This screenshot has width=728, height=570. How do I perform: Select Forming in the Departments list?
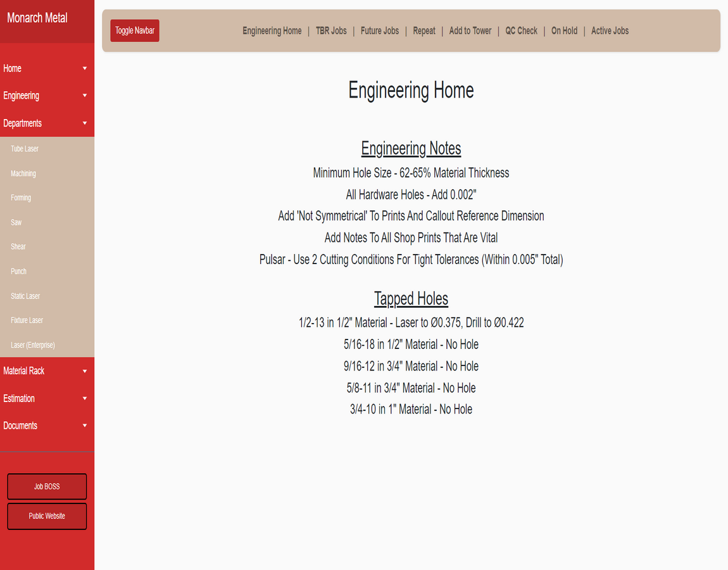(x=21, y=198)
